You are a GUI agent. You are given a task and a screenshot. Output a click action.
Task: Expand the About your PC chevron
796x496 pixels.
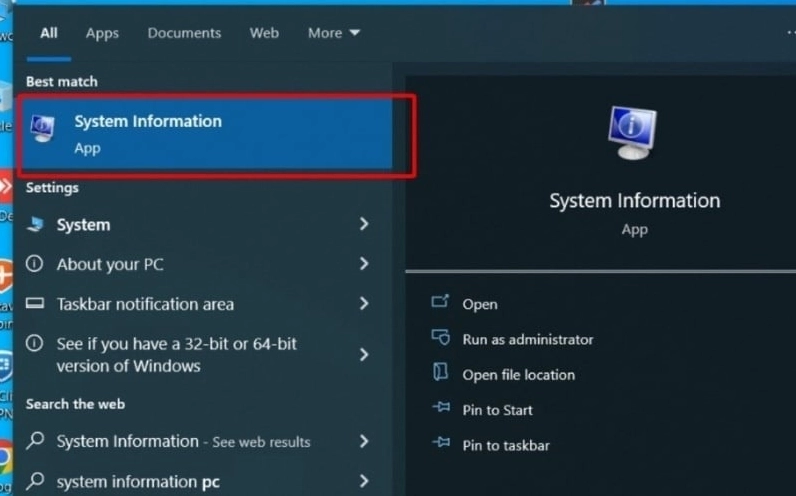click(x=363, y=263)
